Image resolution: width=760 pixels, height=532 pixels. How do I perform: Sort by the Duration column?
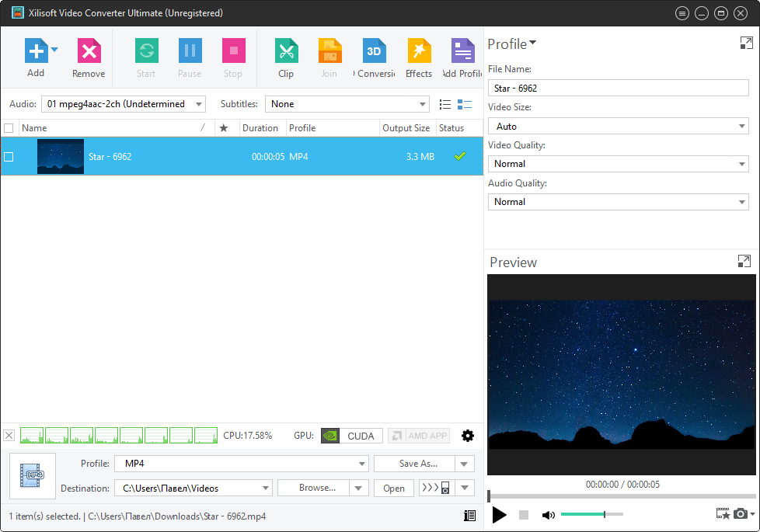pyautogui.click(x=260, y=128)
